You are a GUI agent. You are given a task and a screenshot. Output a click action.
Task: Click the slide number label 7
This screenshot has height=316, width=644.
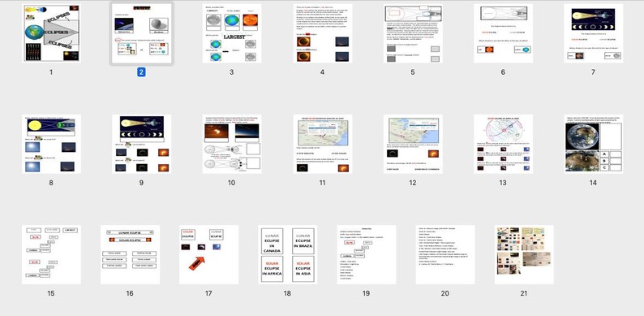pyautogui.click(x=593, y=72)
